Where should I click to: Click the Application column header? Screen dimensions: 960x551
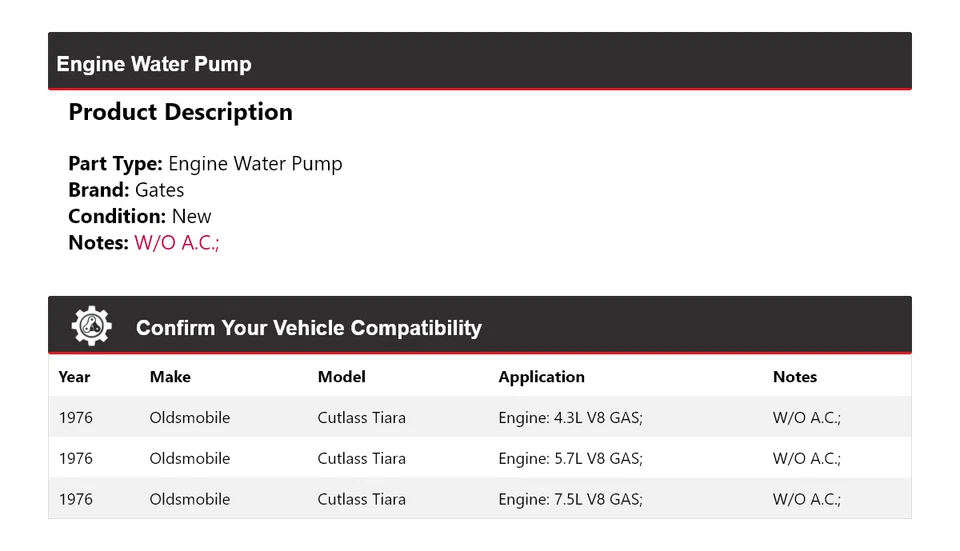(541, 377)
